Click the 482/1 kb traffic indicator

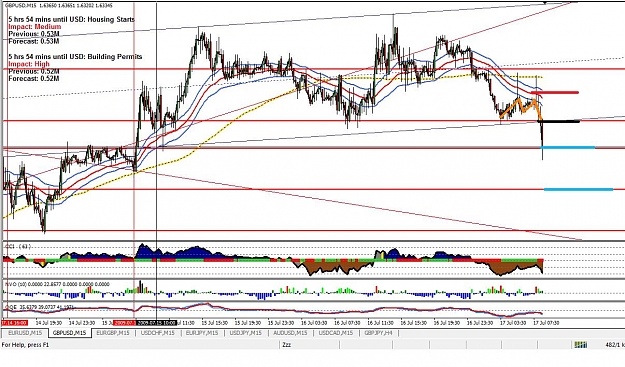click(615, 345)
